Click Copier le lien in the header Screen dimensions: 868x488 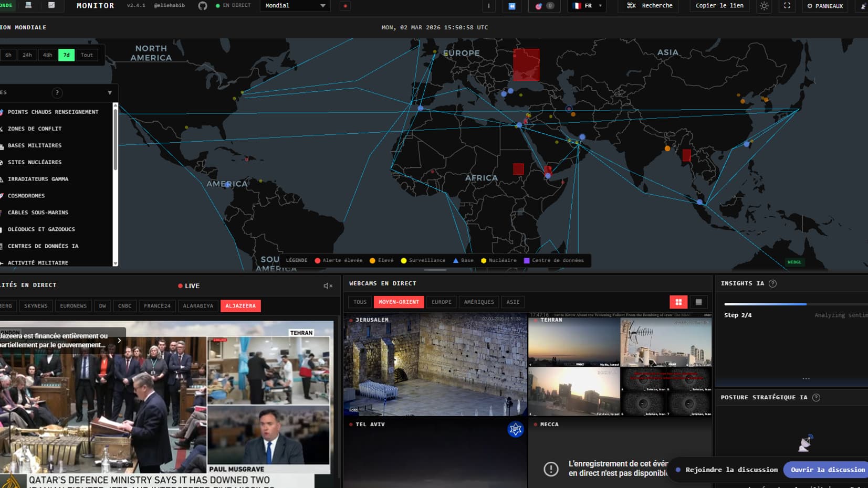pos(719,6)
